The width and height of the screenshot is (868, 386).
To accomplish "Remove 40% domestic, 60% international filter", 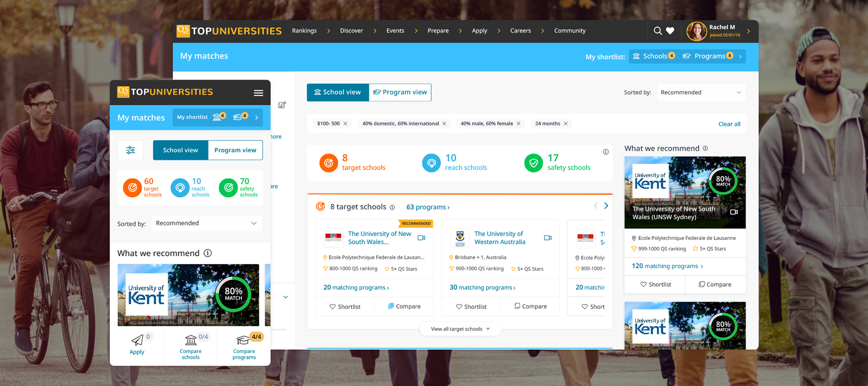I will [444, 123].
